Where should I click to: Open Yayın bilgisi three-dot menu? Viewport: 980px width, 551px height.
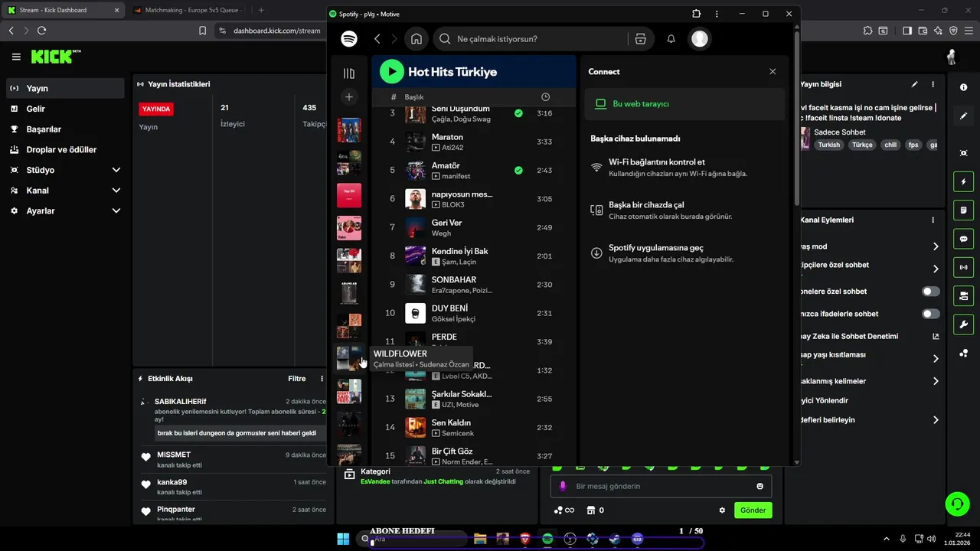click(933, 84)
